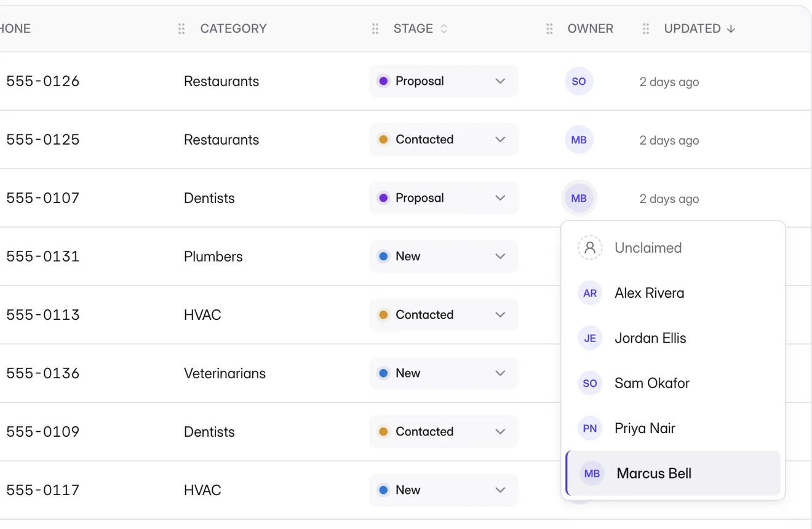This screenshot has height=529, width=812.
Task: Click the phone number 555-0125
Action: (42, 140)
